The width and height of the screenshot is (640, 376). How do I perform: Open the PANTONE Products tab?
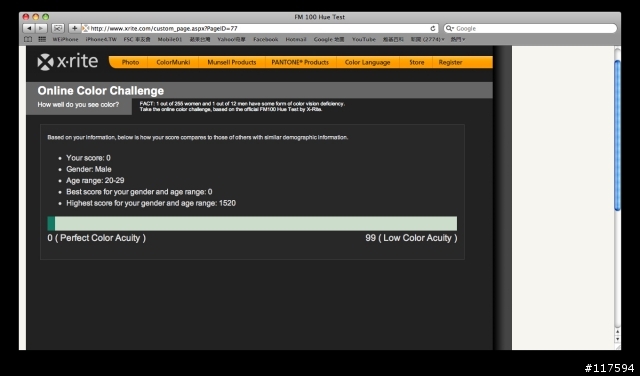pyautogui.click(x=300, y=62)
